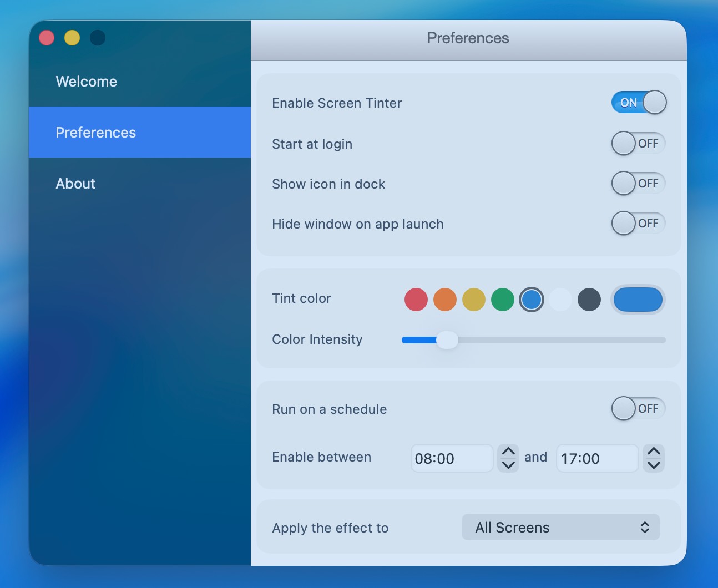Click the 17:00 end time field
The image size is (718, 588).
pyautogui.click(x=597, y=458)
